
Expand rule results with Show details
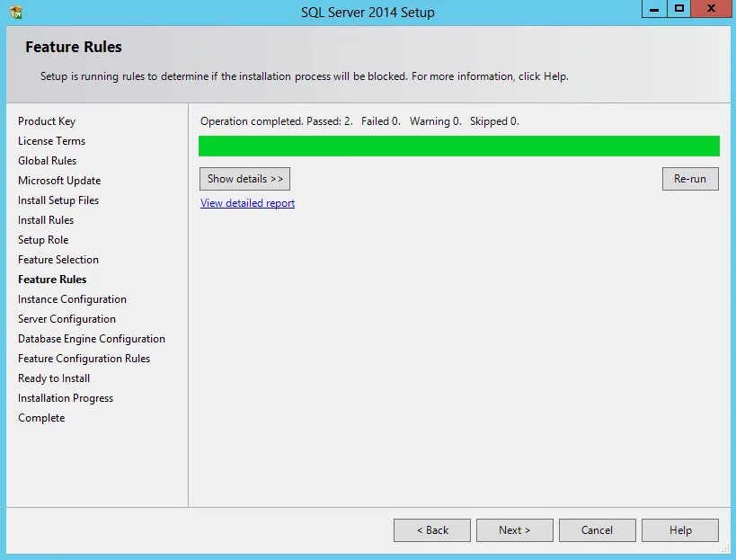pyautogui.click(x=244, y=179)
